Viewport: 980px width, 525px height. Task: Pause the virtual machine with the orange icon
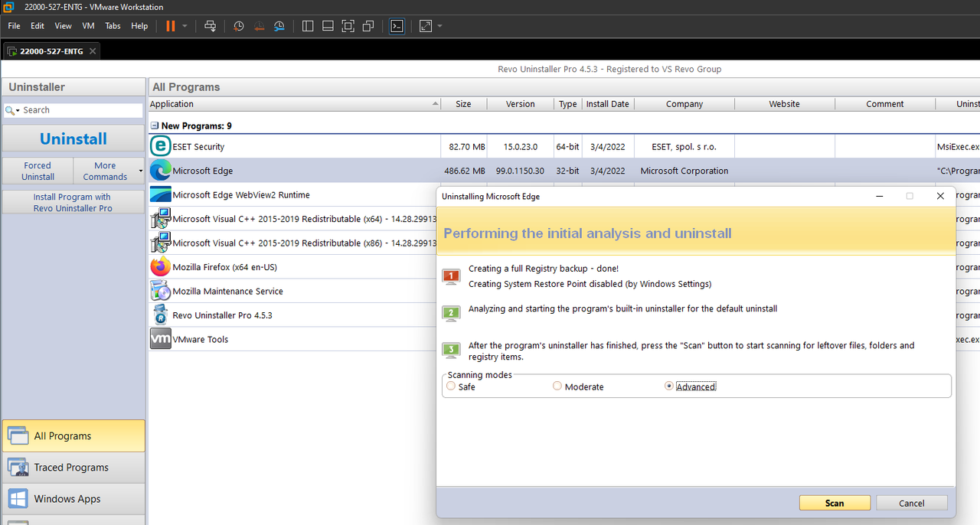point(170,26)
